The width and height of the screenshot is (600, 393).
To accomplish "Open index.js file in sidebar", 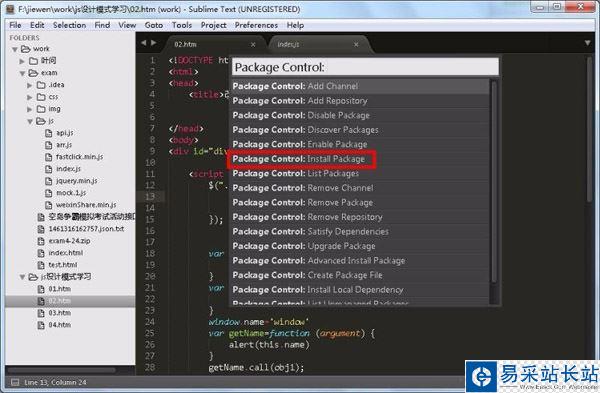I will click(x=68, y=169).
